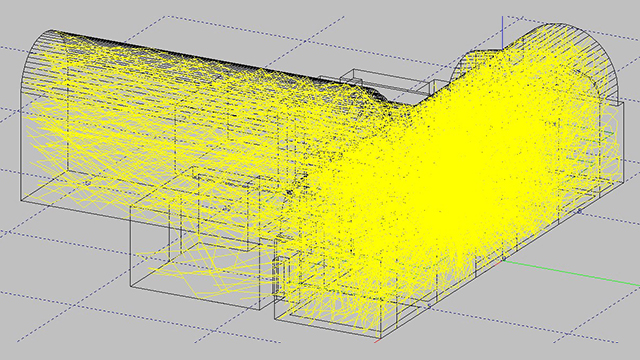Click the origin point marker on floor edge
This screenshot has height=360, width=640.
click(504, 259)
